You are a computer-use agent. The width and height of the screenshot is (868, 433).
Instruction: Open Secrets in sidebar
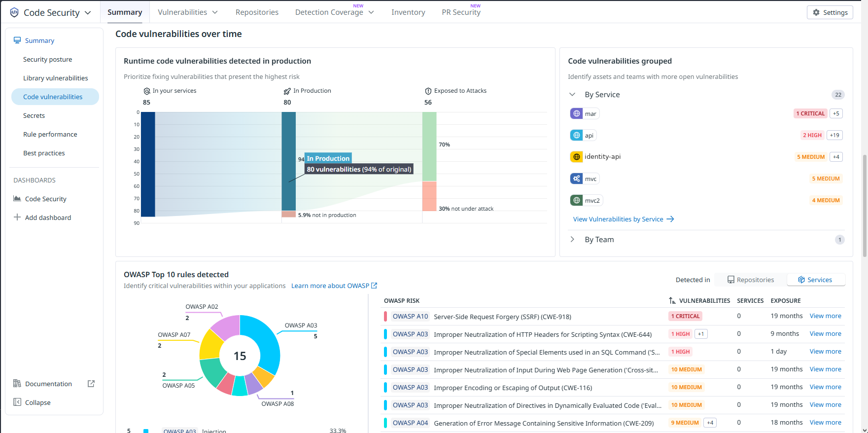[x=34, y=115]
